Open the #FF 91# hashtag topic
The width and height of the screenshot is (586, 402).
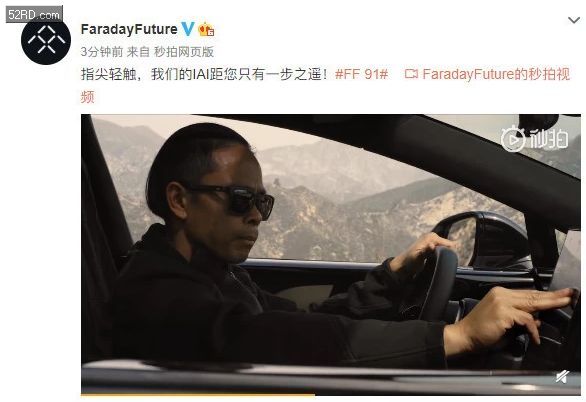coord(361,74)
